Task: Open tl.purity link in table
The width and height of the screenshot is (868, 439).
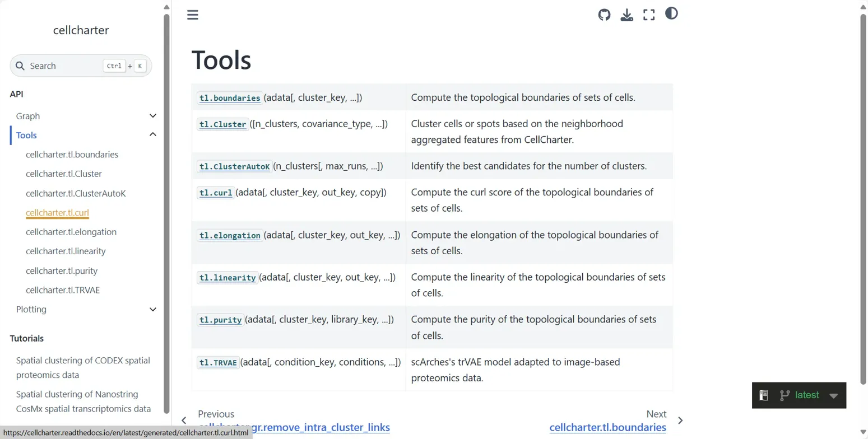Action: (220, 320)
